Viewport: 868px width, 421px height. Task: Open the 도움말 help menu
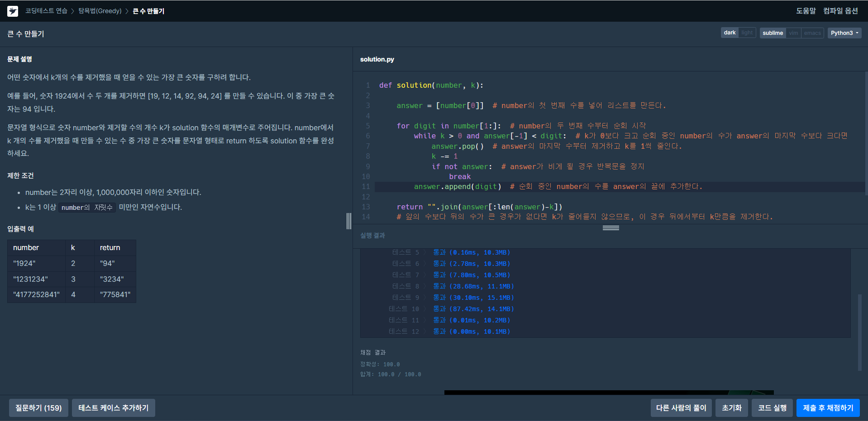click(x=806, y=11)
